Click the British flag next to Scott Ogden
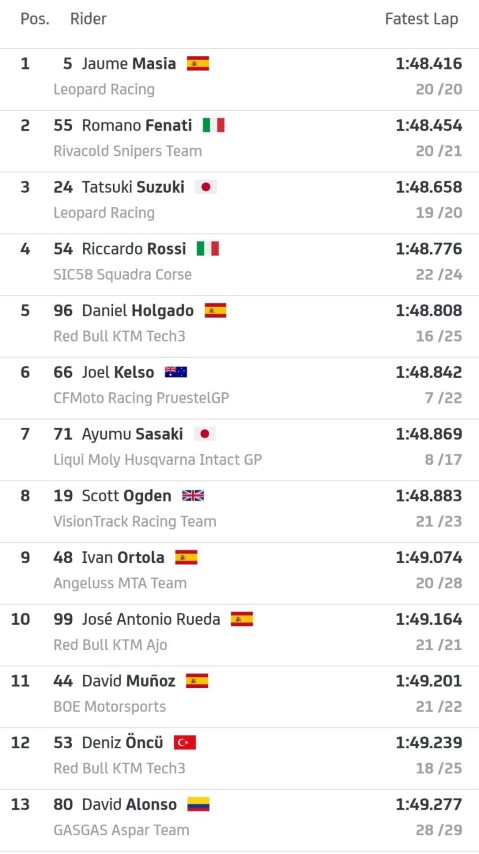 (193, 496)
